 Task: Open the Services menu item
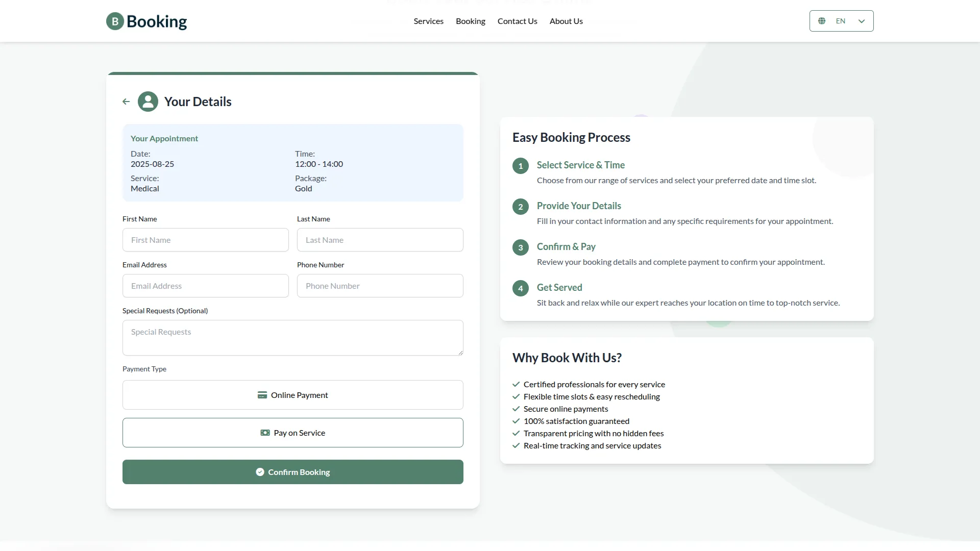point(428,21)
